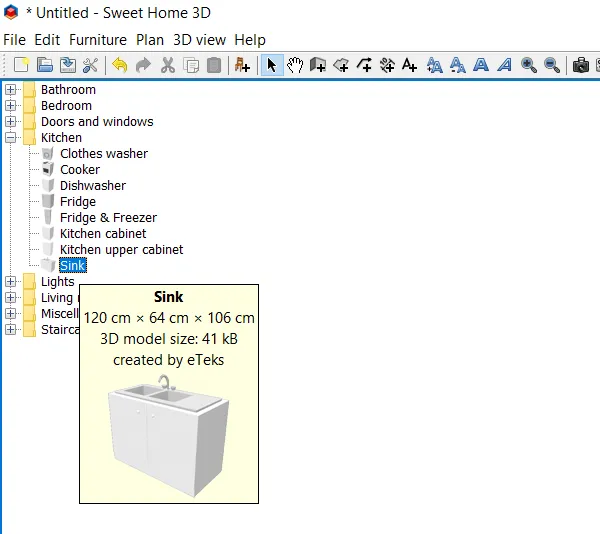Click the Sweet Home 3D title icon

[x=11, y=12]
